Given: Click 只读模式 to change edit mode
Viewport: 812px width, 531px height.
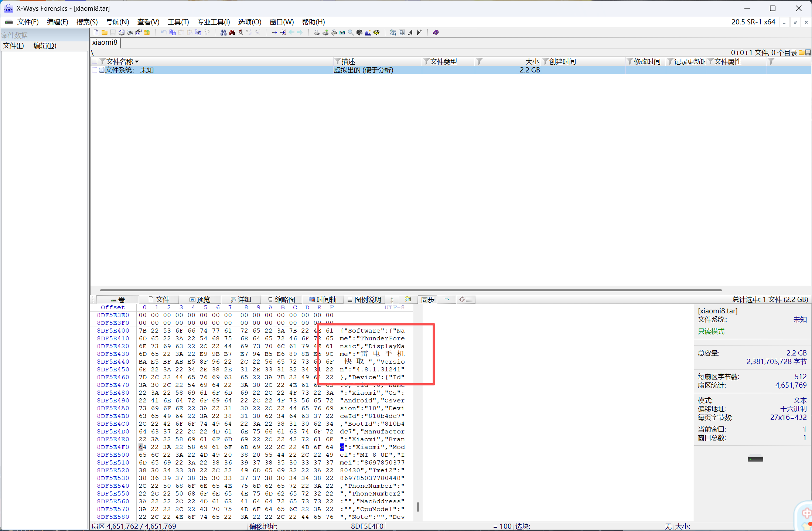Looking at the screenshot, I should coord(711,331).
